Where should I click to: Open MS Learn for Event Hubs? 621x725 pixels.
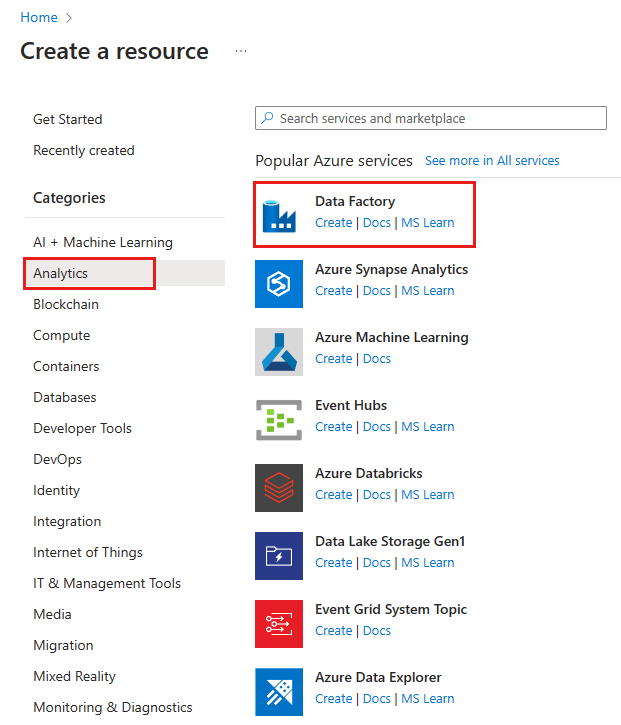coord(427,426)
